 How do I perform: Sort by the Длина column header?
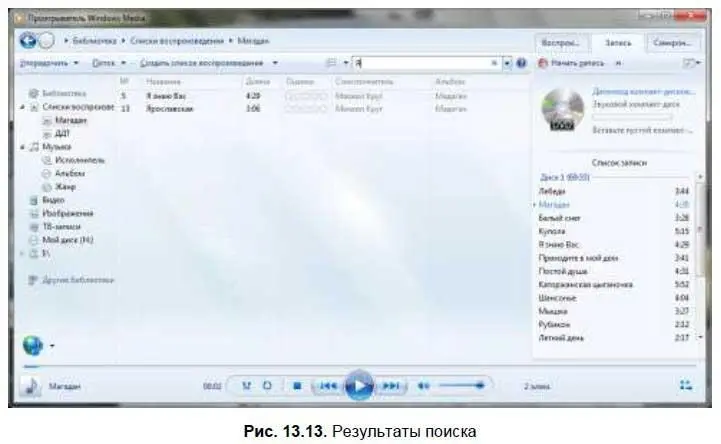click(x=258, y=82)
